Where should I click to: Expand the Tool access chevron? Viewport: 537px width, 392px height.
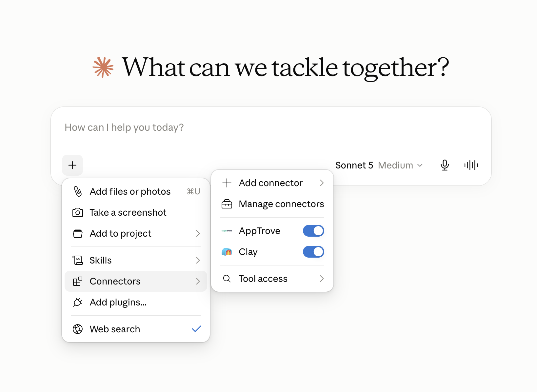[x=322, y=279]
